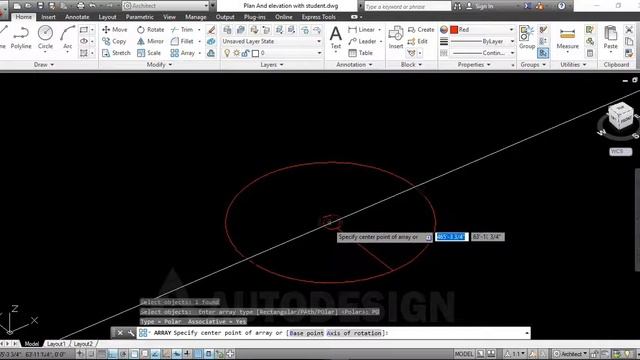Switch to the Annotate ribbon tab
Screen dimensions: 640x360
click(x=77, y=17)
